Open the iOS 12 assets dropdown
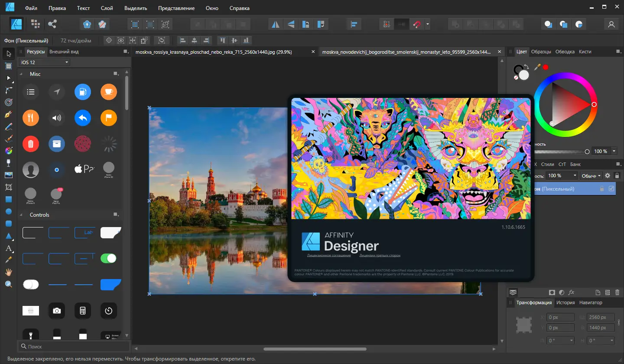 point(45,62)
